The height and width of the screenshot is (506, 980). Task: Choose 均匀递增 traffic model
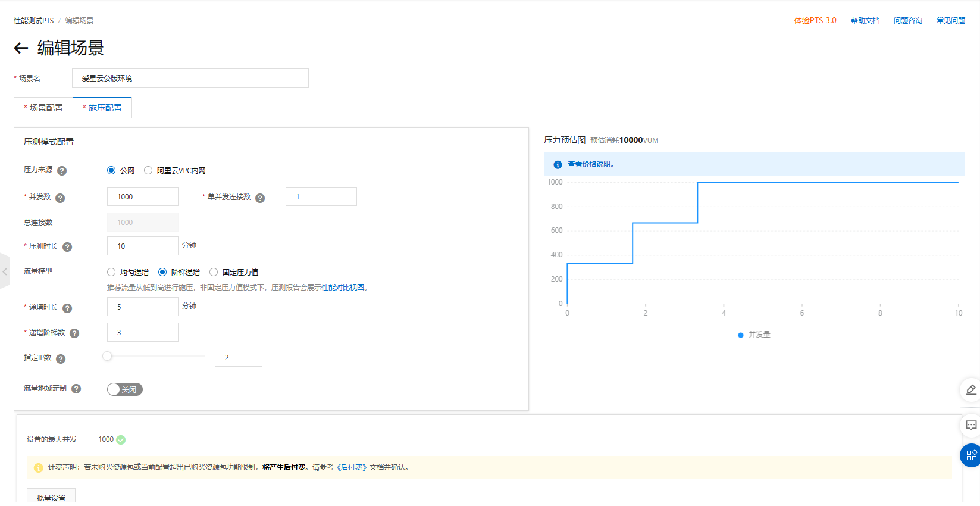[111, 272]
